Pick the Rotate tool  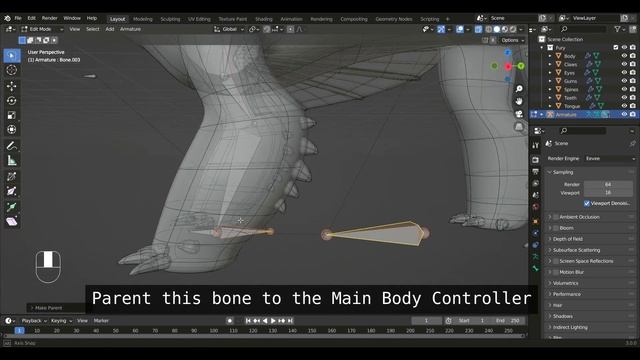pyautogui.click(x=11, y=100)
